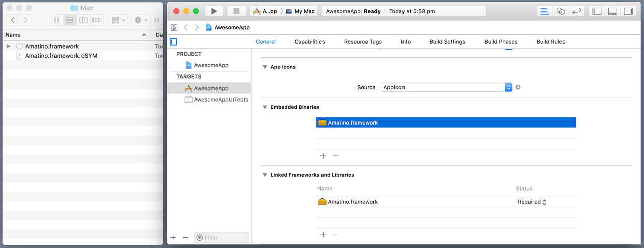Screen dimensions: 644x248
Task: Open the related items grid menu
Action: pyautogui.click(x=174, y=28)
